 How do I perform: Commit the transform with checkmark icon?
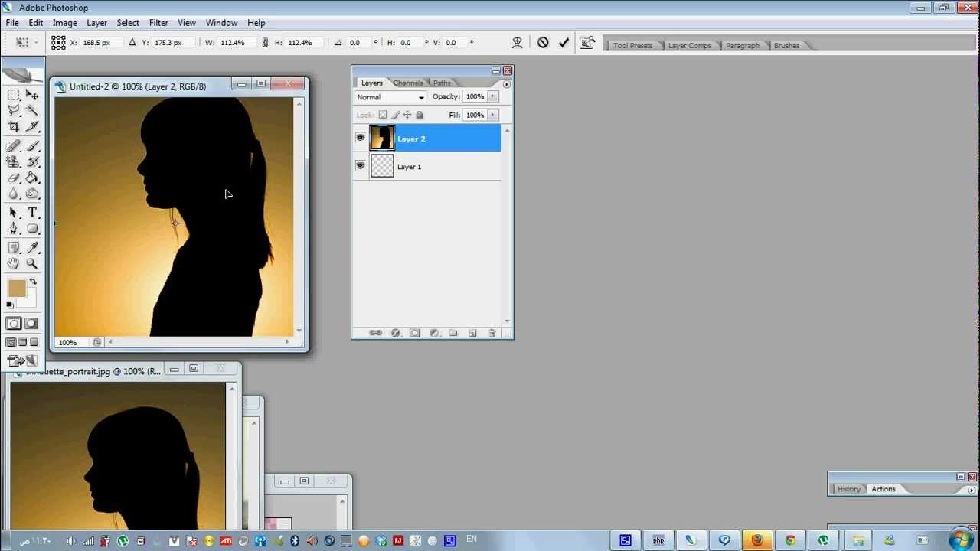(564, 43)
